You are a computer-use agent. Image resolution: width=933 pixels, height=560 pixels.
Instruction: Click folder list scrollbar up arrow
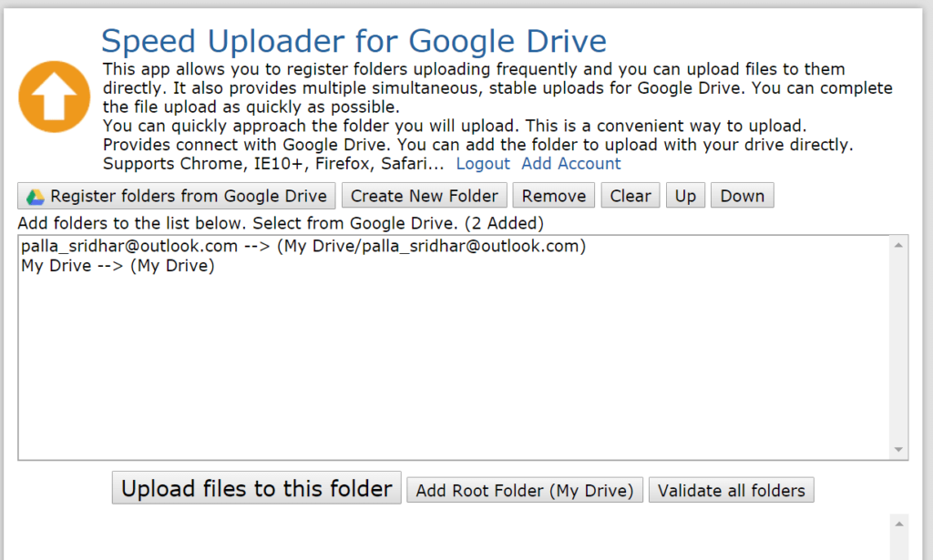(x=898, y=246)
